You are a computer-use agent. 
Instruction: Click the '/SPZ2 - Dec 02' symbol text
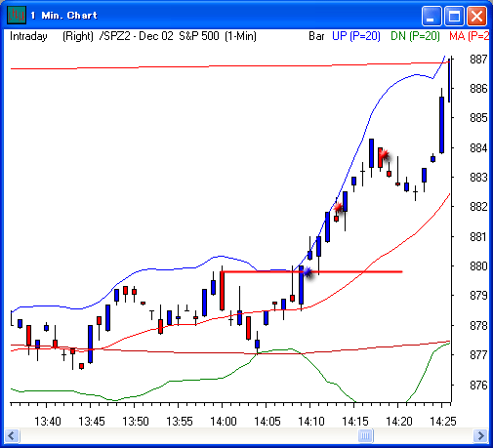click(x=137, y=36)
